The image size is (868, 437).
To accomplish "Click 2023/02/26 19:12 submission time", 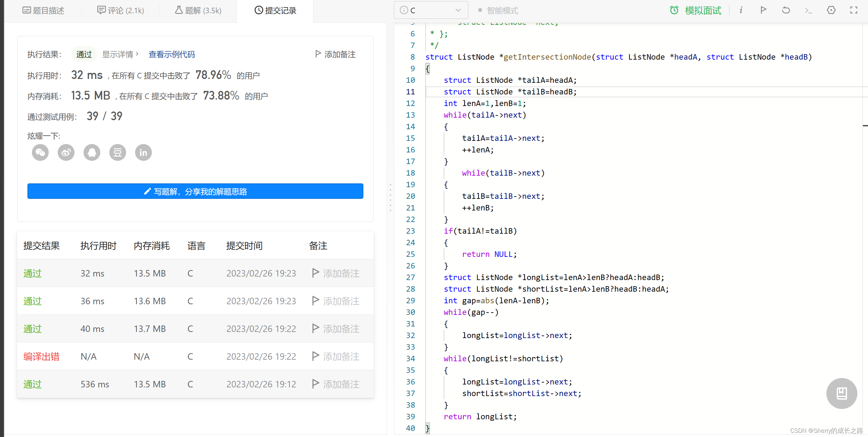I will (x=261, y=384).
